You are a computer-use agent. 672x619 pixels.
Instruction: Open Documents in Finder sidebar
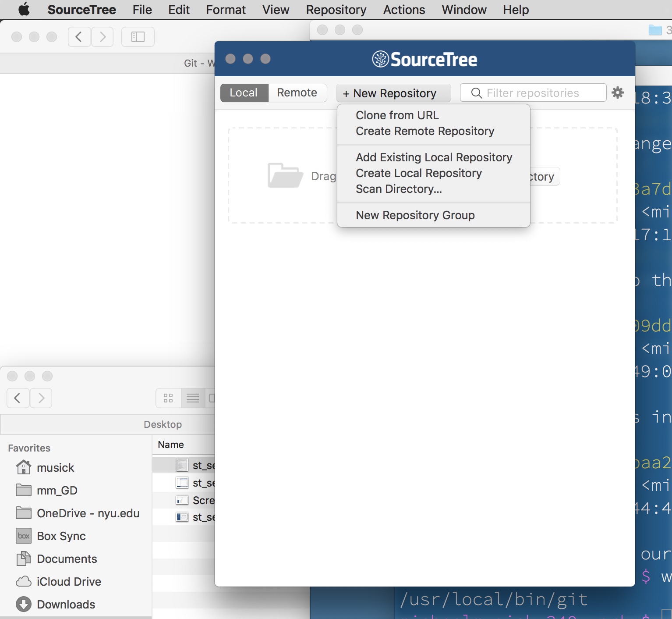[x=56, y=559]
